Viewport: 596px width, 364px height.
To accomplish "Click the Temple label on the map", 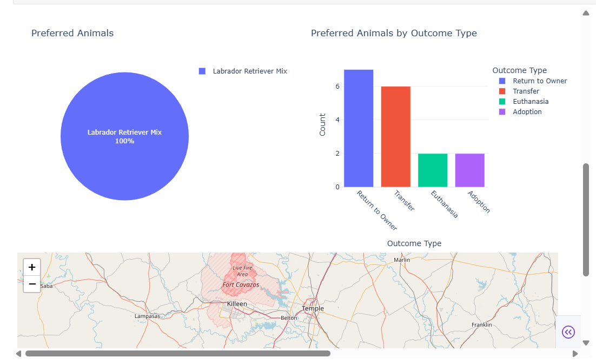I will (x=313, y=308).
